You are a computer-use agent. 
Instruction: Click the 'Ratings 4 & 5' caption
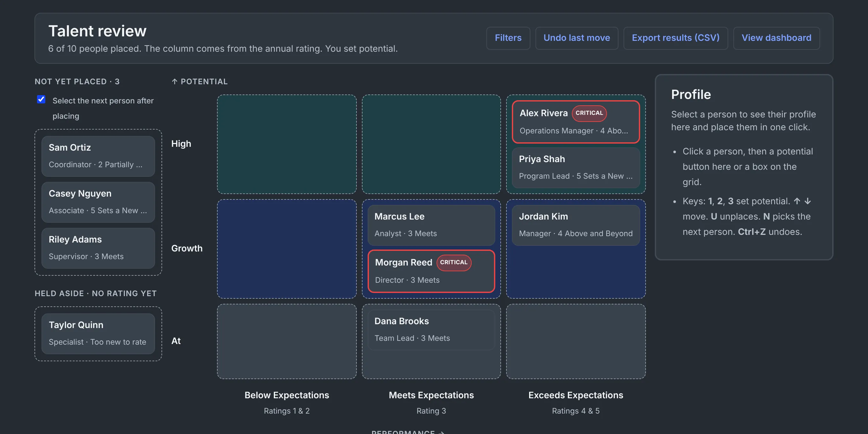[575, 411]
